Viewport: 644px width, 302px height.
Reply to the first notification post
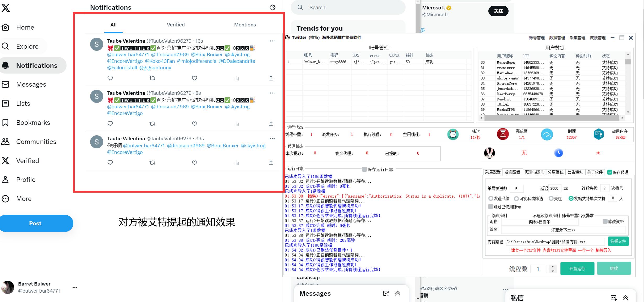coord(110,78)
